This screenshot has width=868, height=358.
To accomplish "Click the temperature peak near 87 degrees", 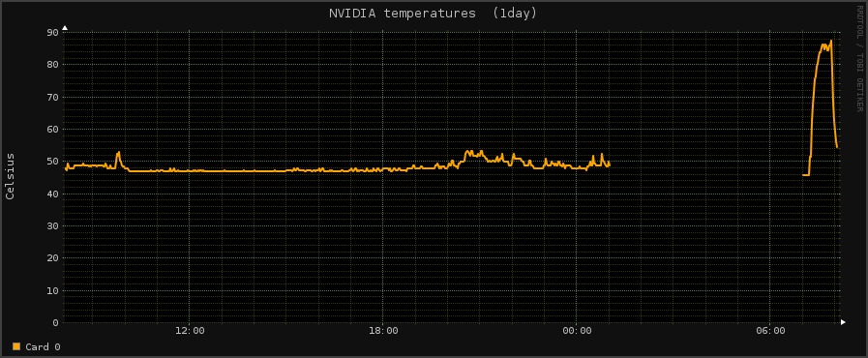I will point(831,41).
